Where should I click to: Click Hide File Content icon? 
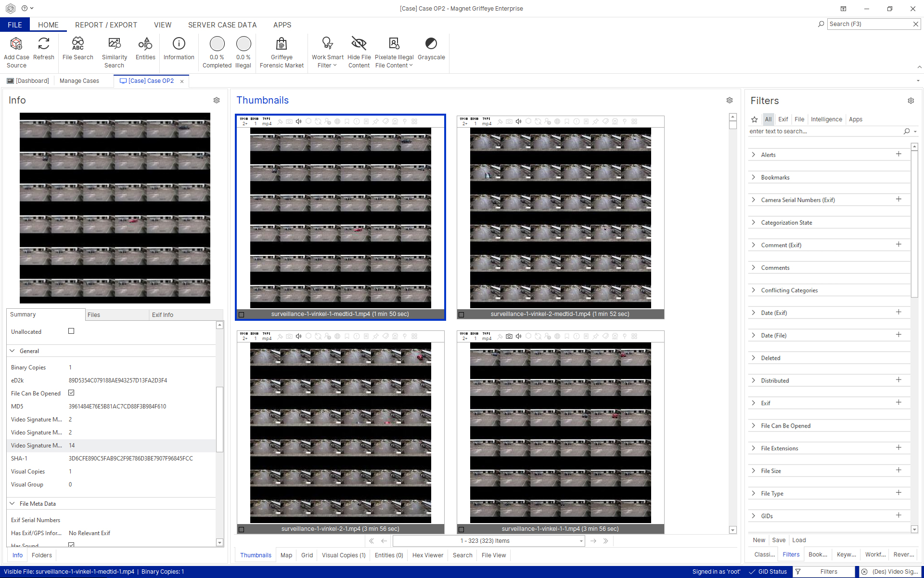(359, 44)
